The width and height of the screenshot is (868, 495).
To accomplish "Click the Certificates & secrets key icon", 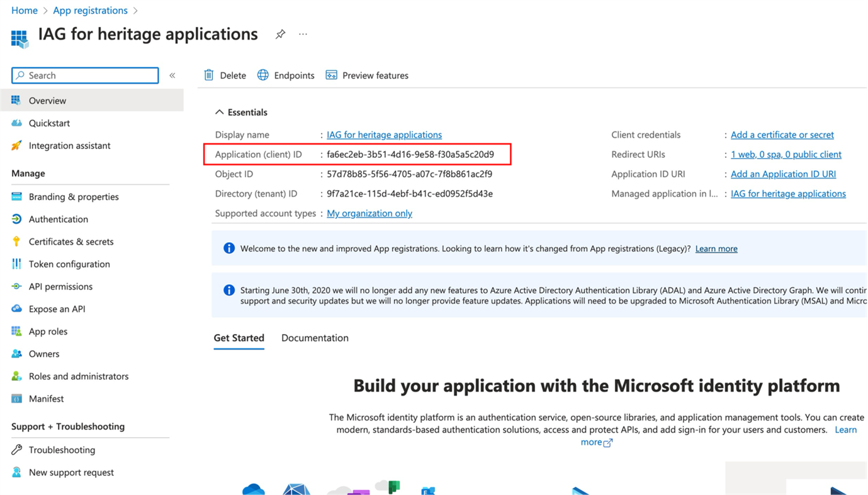I will pyautogui.click(x=16, y=242).
